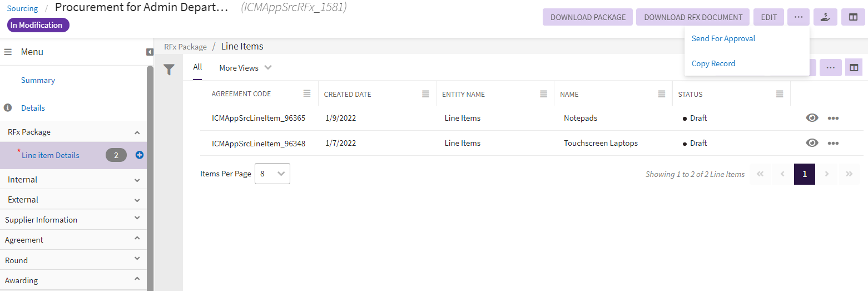
Task: View Touchscreen Laptops with eye icon
Action: (812, 143)
